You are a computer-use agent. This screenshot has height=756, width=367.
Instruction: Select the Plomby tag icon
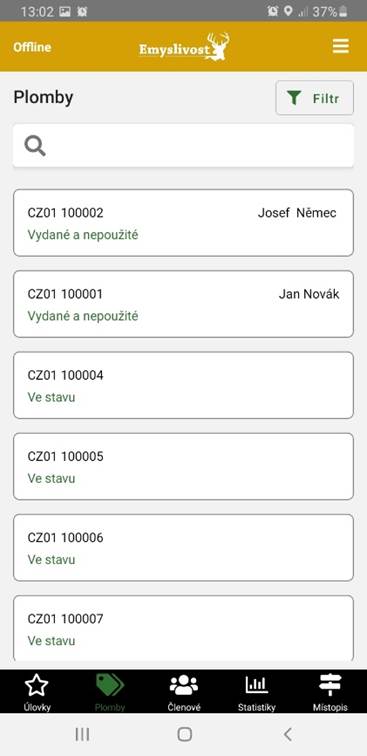pos(110,685)
